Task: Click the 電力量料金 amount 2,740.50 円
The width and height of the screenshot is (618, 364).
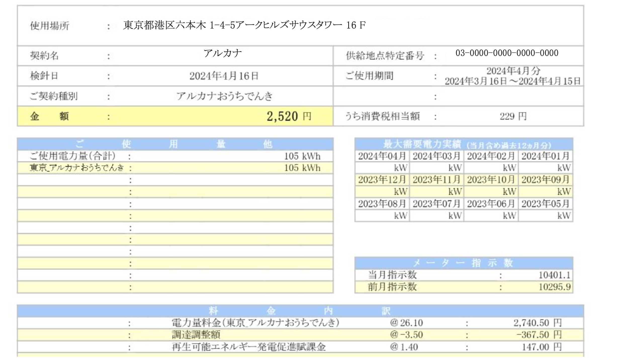Action: click(537, 323)
